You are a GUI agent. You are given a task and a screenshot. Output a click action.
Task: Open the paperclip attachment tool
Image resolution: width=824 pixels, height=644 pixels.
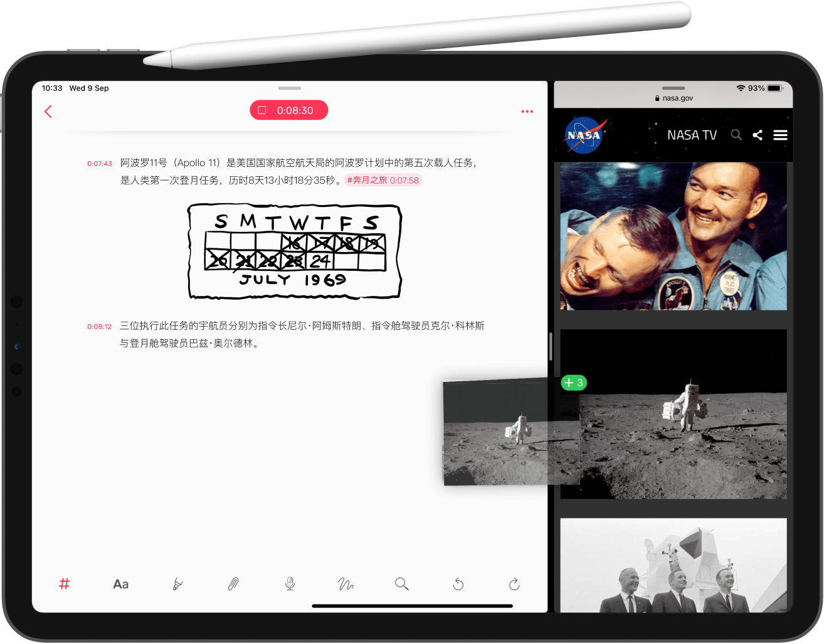coord(233,584)
